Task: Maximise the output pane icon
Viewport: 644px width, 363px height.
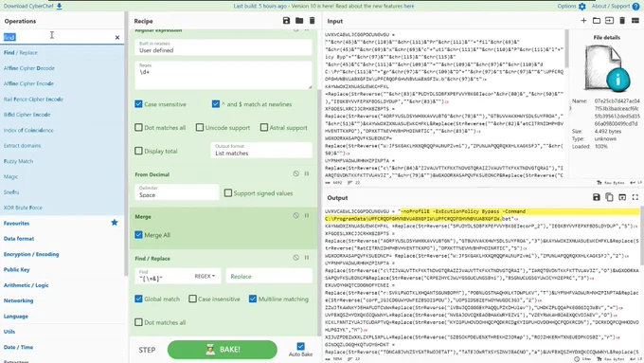Action: (x=635, y=197)
